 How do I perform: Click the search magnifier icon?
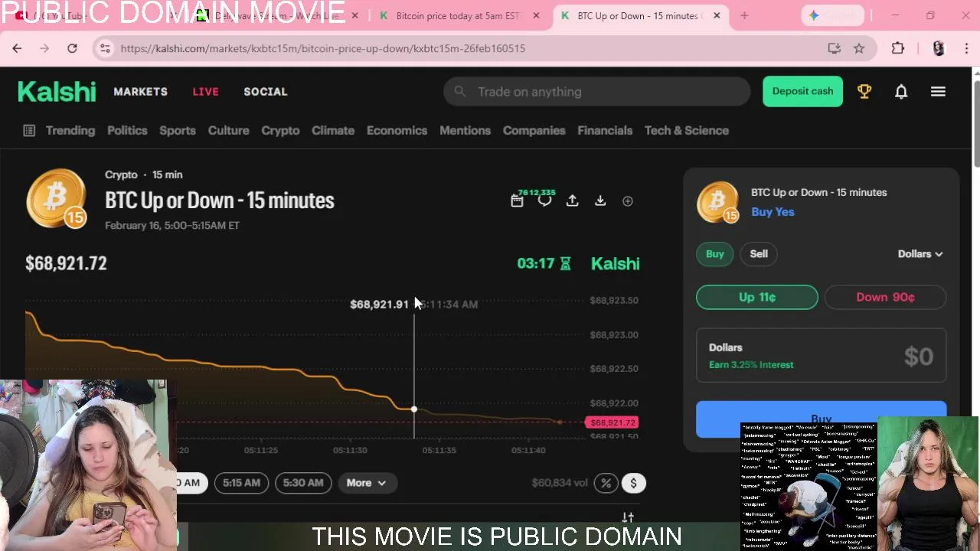pos(459,92)
